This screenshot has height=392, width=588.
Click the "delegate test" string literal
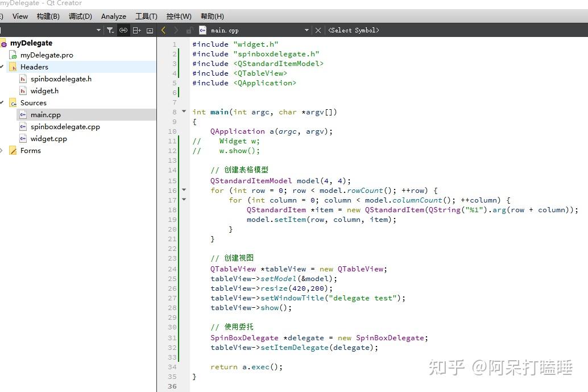(363, 298)
